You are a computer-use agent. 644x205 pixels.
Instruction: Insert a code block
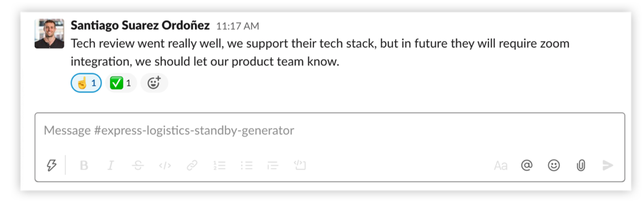pos(300,165)
